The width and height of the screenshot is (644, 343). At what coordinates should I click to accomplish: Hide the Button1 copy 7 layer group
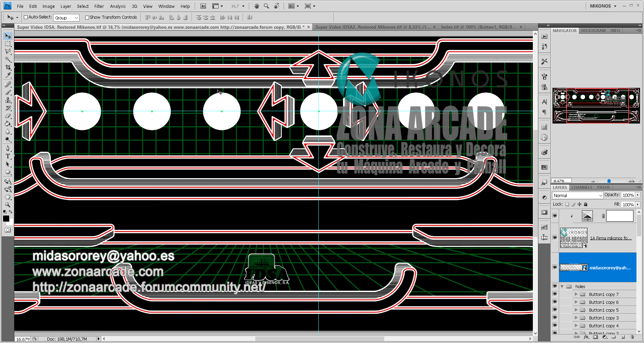pos(555,294)
